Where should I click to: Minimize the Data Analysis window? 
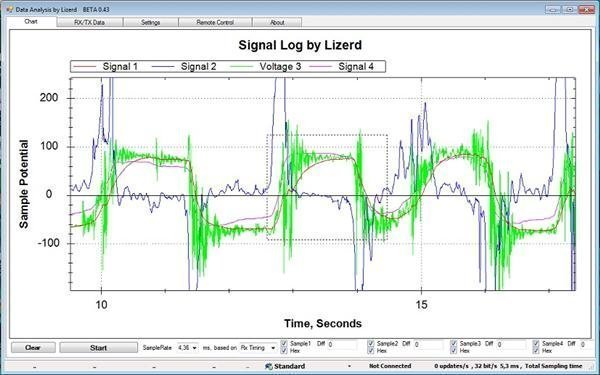pos(553,9)
